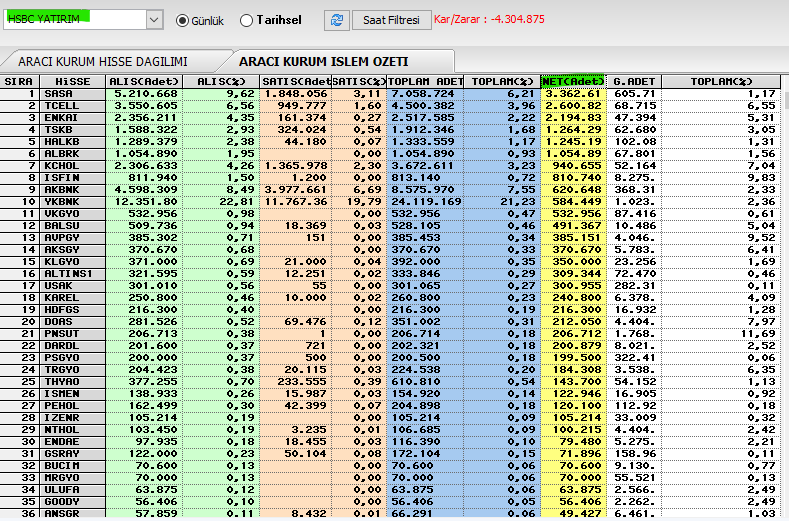Select the BUCIM stock row
This screenshot has width=789, height=521.
tap(390, 466)
